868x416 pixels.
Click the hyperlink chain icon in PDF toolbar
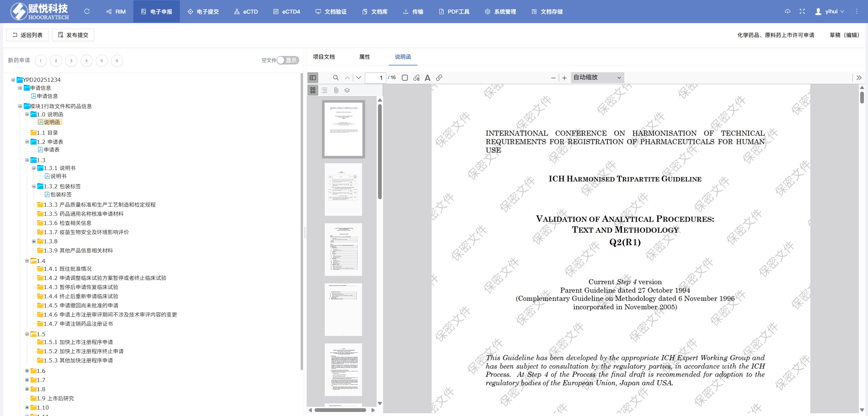coord(439,78)
